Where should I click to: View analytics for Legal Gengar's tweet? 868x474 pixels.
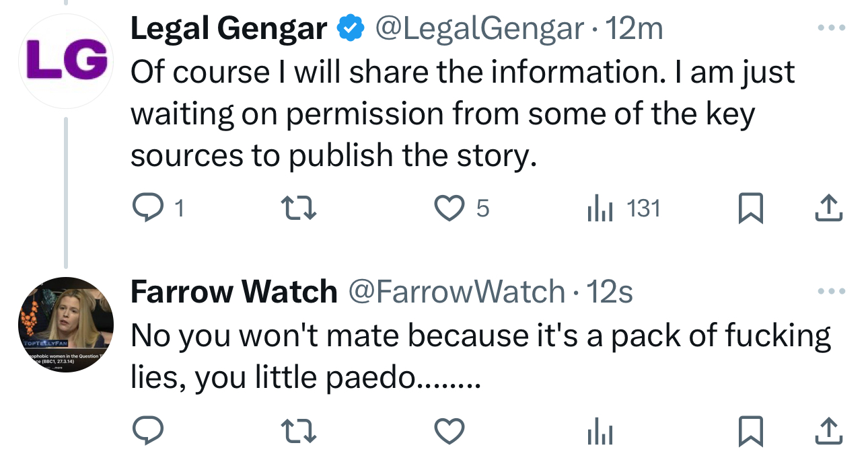[x=600, y=209]
